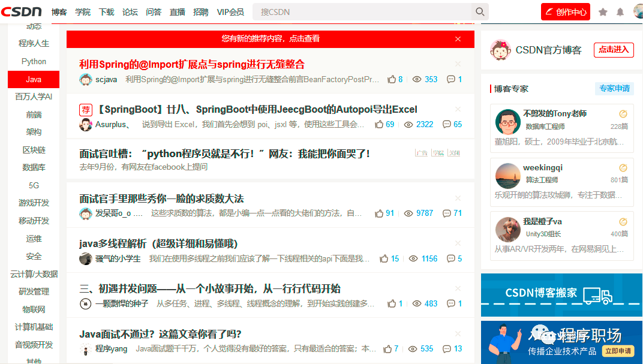Open notifications bell icon
The height and width of the screenshot is (364, 643).
pos(620,12)
